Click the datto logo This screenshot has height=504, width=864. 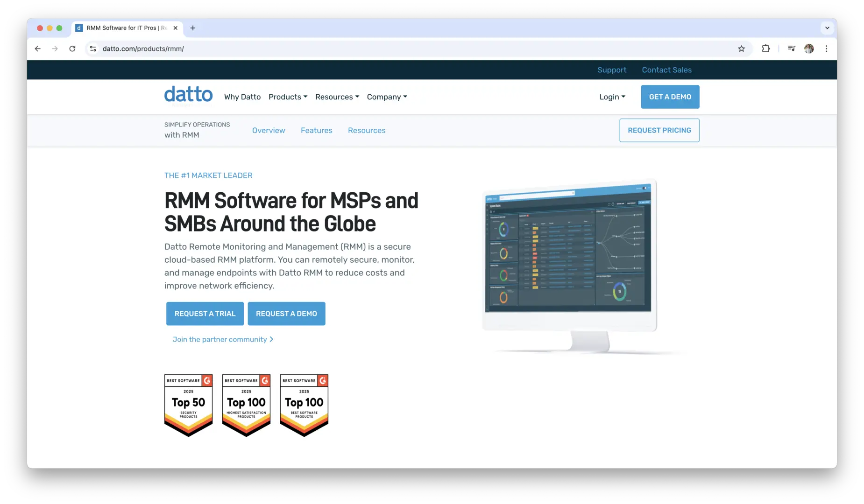click(x=188, y=95)
